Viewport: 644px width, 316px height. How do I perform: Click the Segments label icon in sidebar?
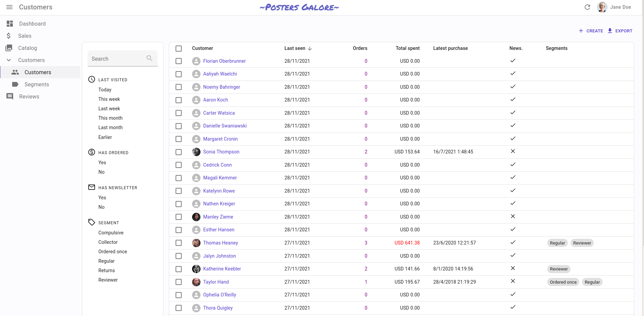(15, 84)
